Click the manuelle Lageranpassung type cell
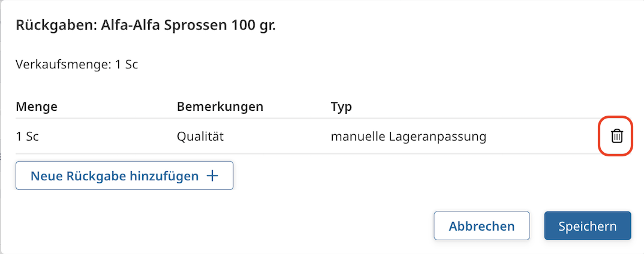The image size is (644, 254). (408, 137)
